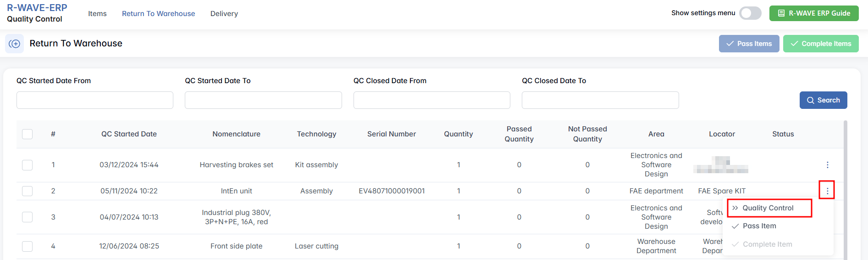Open the R-WAVE ERP Guide
This screenshot has height=260, width=868.
[x=814, y=13]
